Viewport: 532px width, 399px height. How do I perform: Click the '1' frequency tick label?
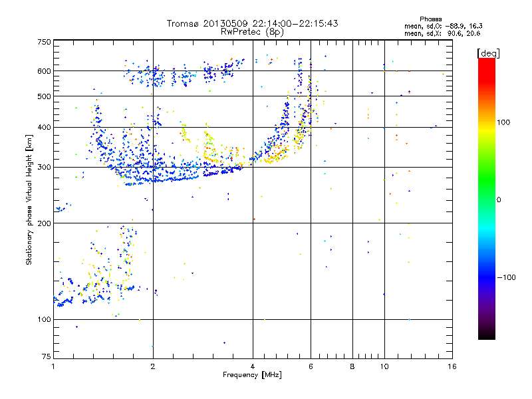coord(53,366)
